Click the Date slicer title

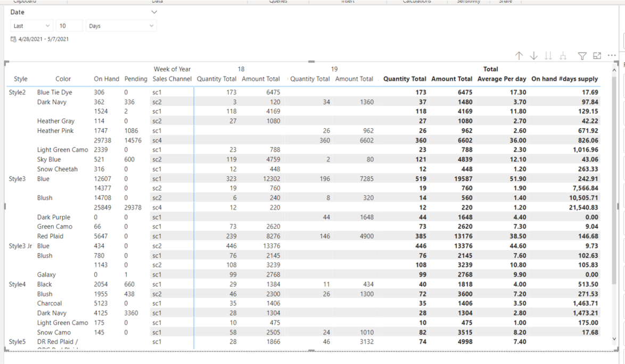point(17,12)
